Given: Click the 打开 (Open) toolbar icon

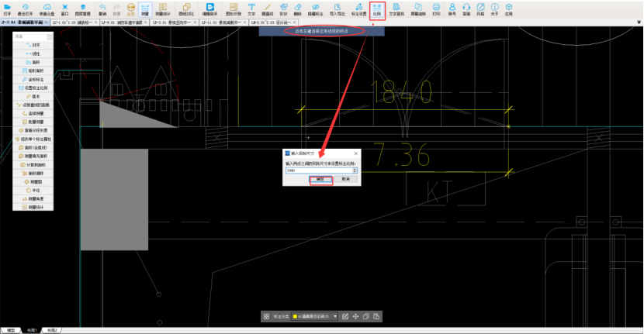Looking at the screenshot, I should tap(7, 9).
